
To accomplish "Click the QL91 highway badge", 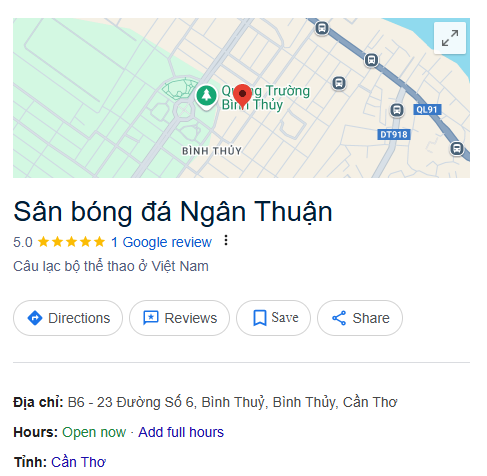I will click(x=427, y=110).
